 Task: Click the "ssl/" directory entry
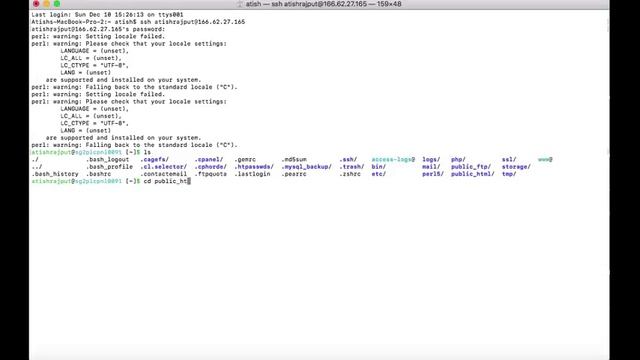coord(509,160)
